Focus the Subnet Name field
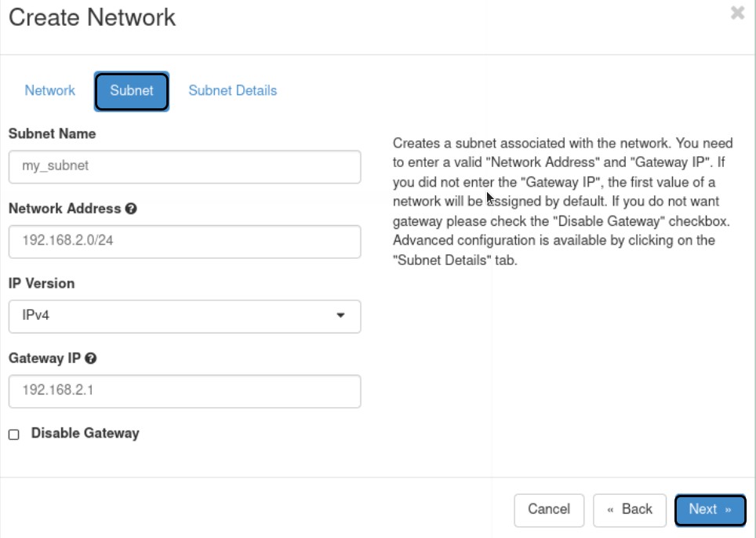The image size is (756, 538). point(184,166)
